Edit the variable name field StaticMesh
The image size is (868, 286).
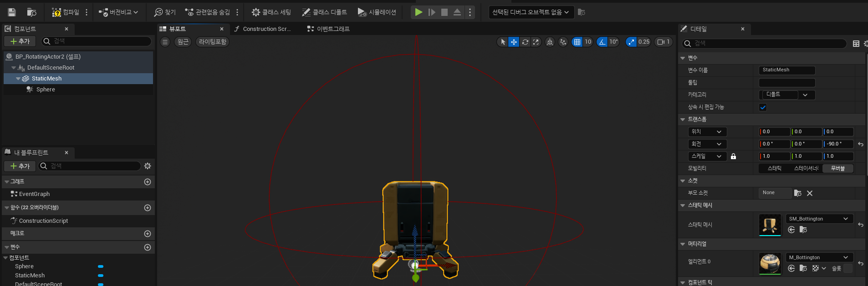787,70
